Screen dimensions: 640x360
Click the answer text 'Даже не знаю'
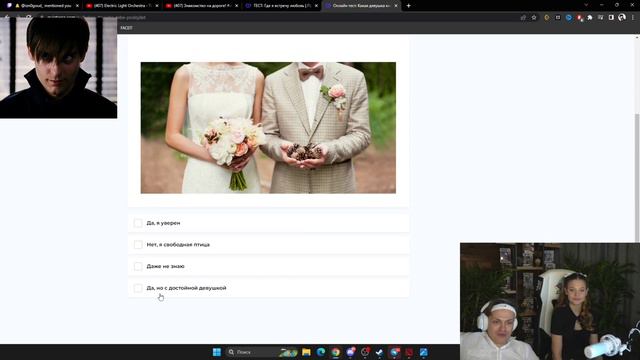(165, 266)
